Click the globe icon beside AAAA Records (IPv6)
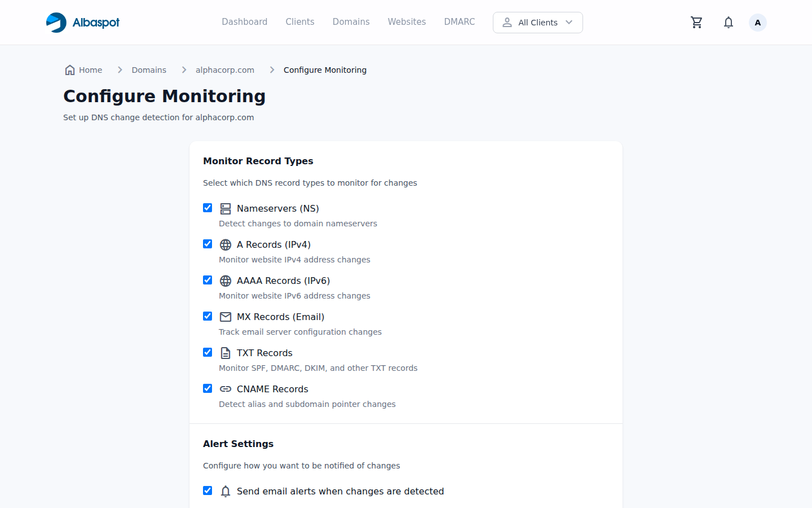The height and width of the screenshot is (508, 812). (x=226, y=280)
